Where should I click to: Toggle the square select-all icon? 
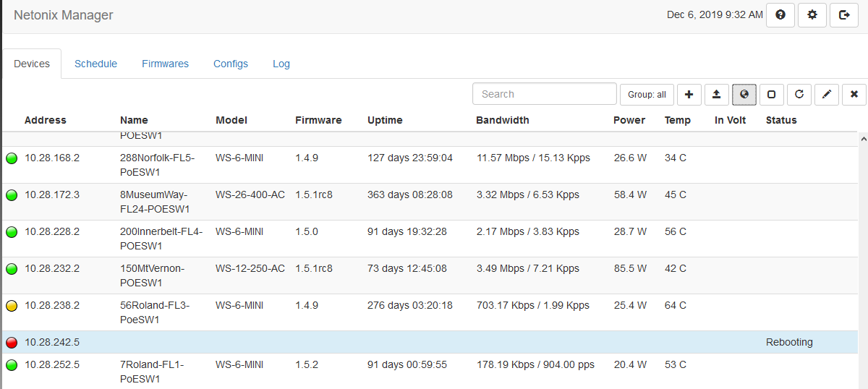click(x=771, y=94)
